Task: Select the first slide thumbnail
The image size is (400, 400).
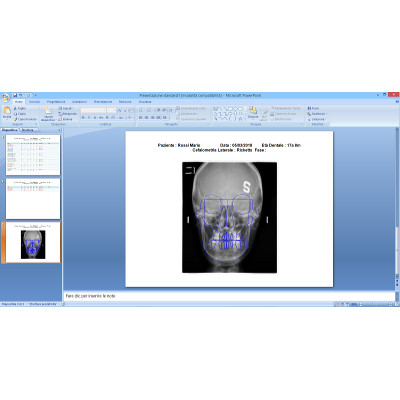Action: [33, 155]
